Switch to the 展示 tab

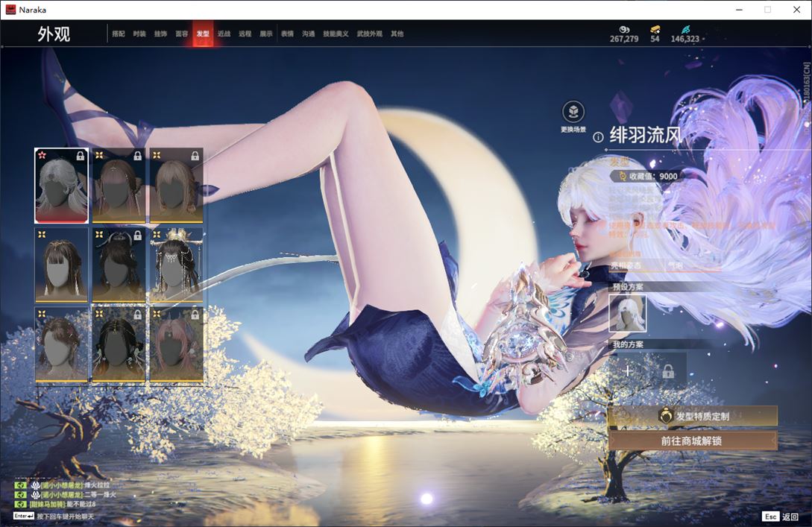[x=266, y=34]
